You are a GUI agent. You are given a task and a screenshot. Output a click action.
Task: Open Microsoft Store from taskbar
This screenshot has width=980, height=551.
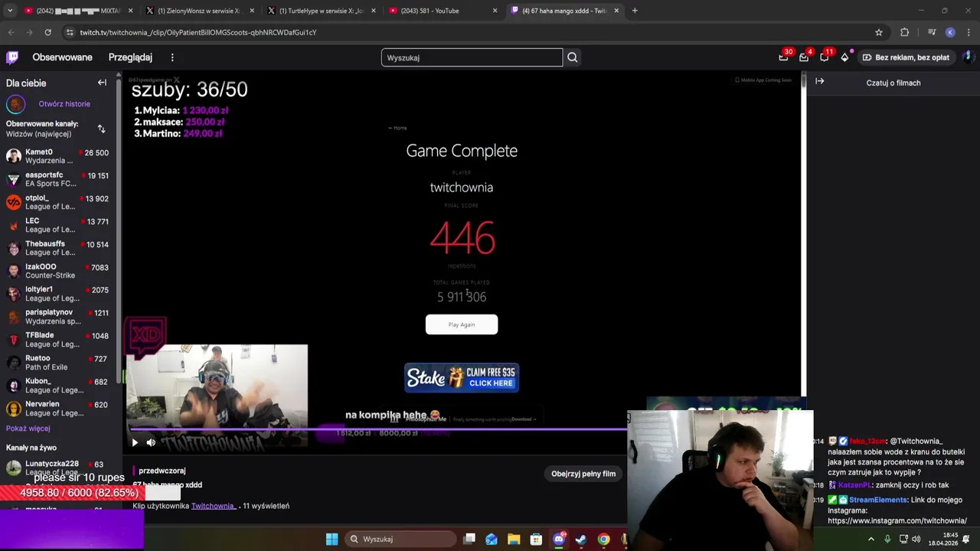[536, 539]
